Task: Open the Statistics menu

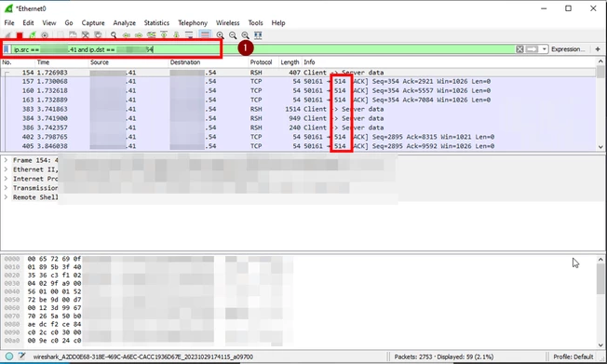Action: 156,23
